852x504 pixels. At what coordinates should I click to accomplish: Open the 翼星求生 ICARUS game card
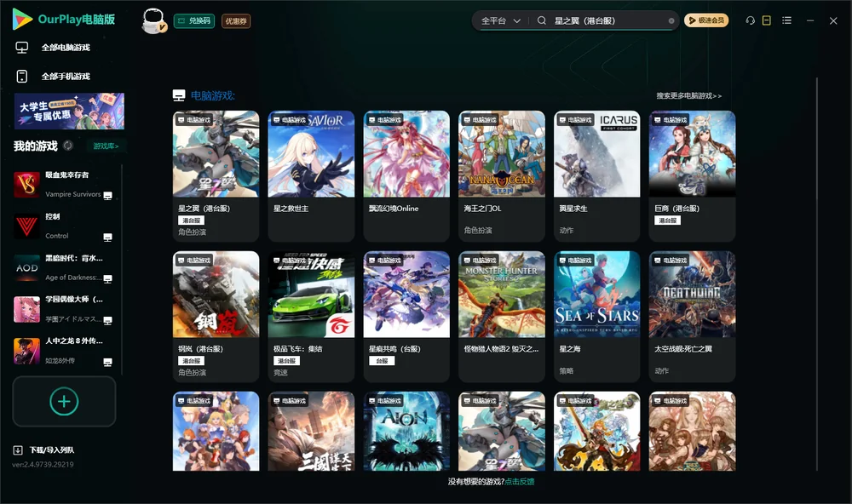(596, 176)
